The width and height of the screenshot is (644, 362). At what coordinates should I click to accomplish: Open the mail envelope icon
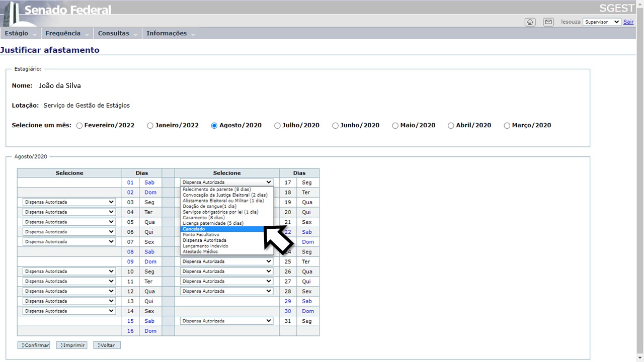tap(548, 22)
